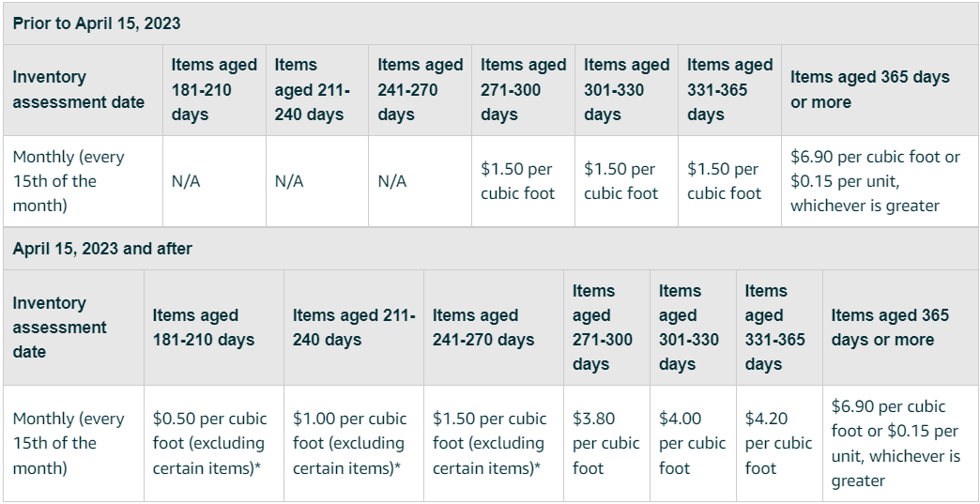980x504 pixels.
Task: Click the '$4.20 per cubic foot' cell
Action: 778,443
